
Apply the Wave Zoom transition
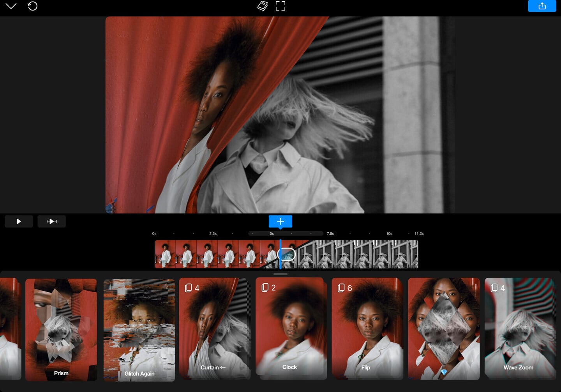point(519,329)
